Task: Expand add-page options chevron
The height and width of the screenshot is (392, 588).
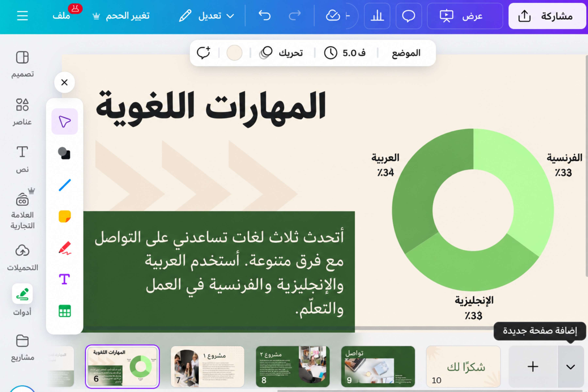Action: 571,367
